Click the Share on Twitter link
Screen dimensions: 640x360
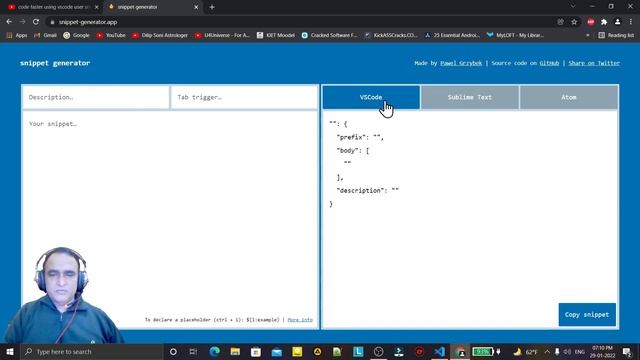[x=594, y=63]
